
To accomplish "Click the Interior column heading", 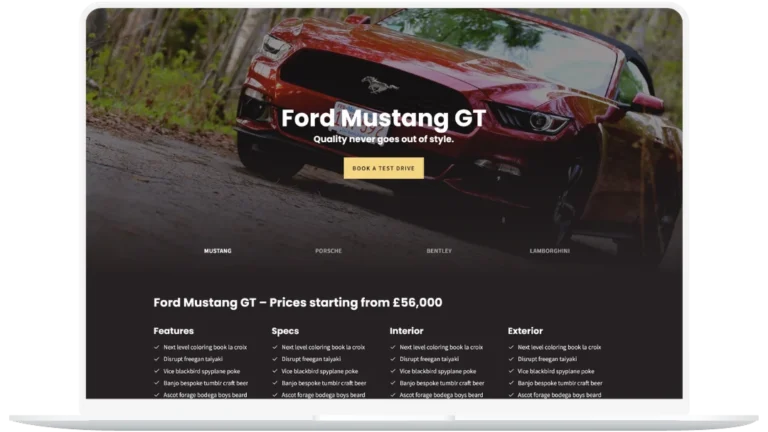I will point(407,331).
